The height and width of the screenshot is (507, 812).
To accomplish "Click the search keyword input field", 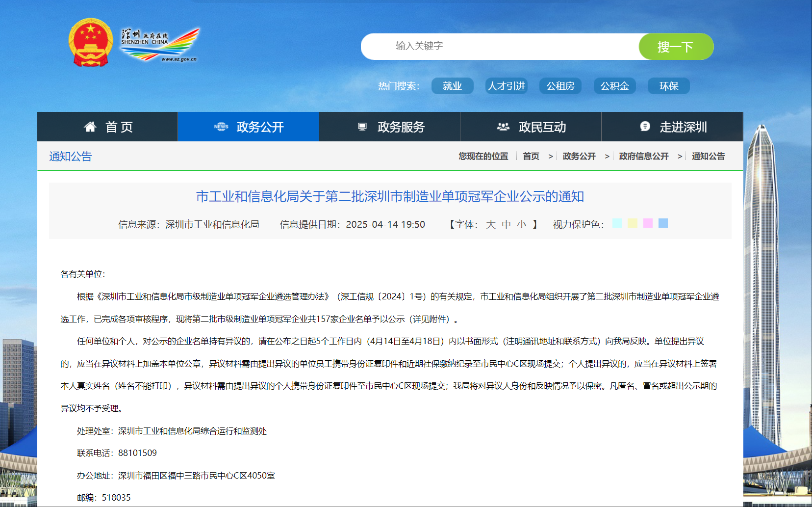I will [500, 46].
